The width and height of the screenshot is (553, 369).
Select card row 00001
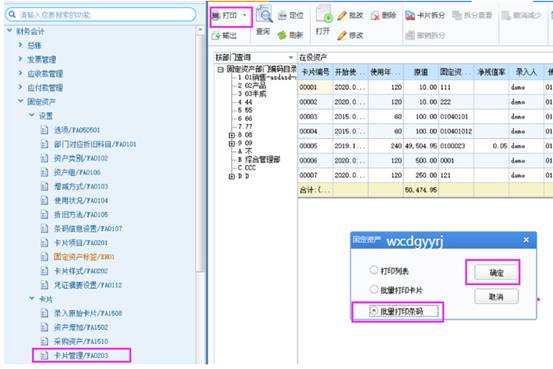point(425,87)
